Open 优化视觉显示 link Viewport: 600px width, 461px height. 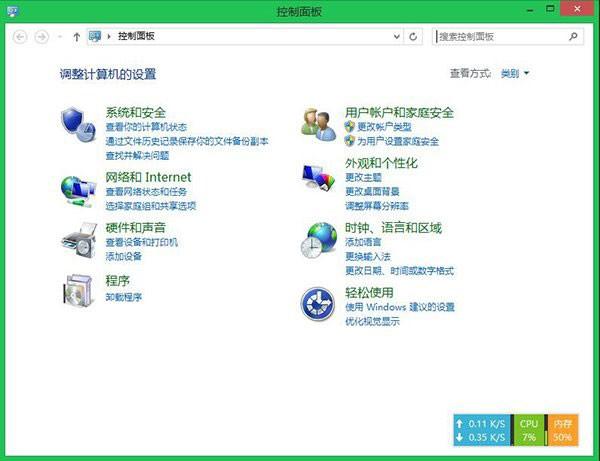372,321
